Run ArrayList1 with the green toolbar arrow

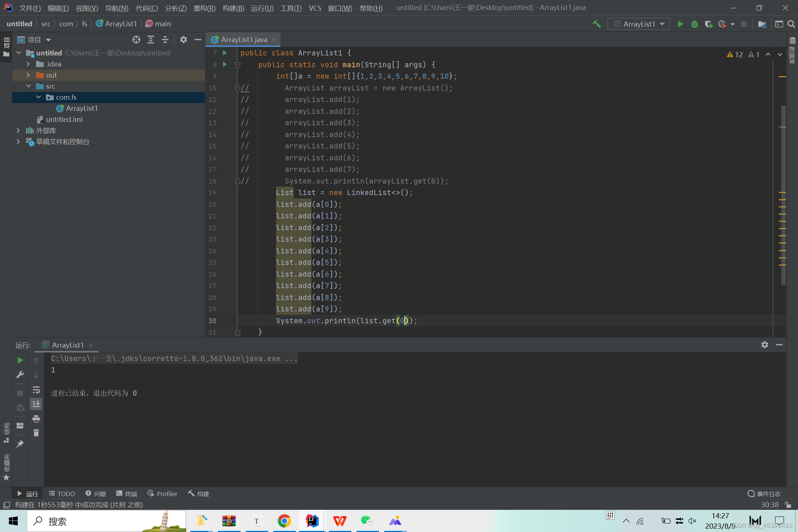680,24
